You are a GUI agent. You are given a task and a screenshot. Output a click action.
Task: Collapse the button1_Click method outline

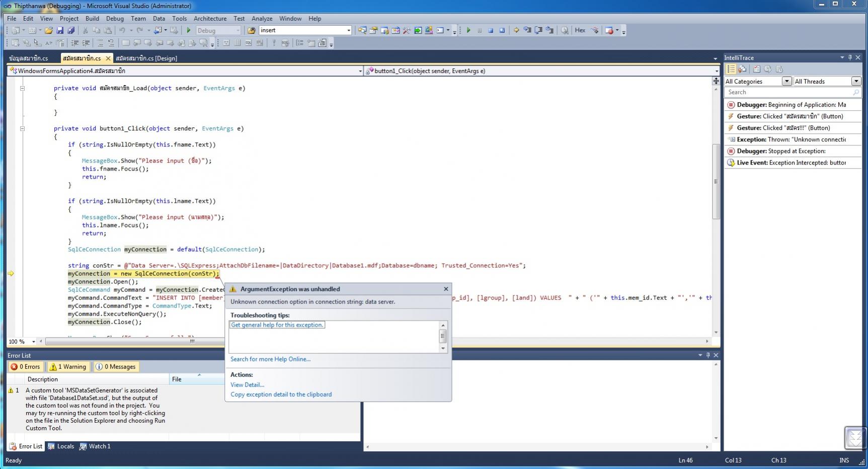[22, 129]
